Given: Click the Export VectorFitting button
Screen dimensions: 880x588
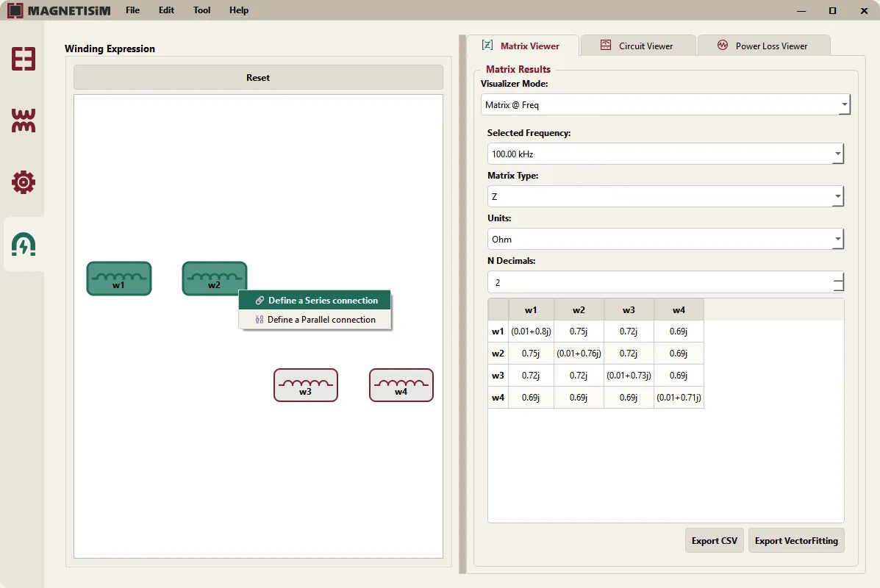Looking at the screenshot, I should pos(796,540).
